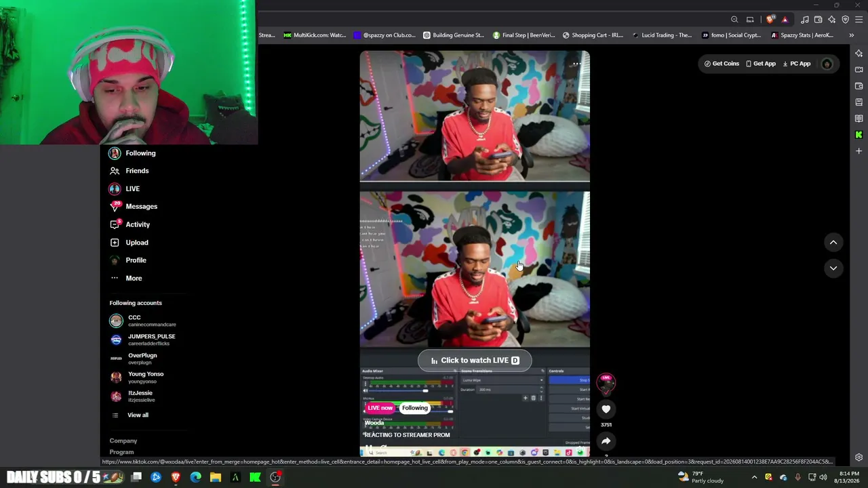Open the Brave Wallet icon

(x=818, y=20)
